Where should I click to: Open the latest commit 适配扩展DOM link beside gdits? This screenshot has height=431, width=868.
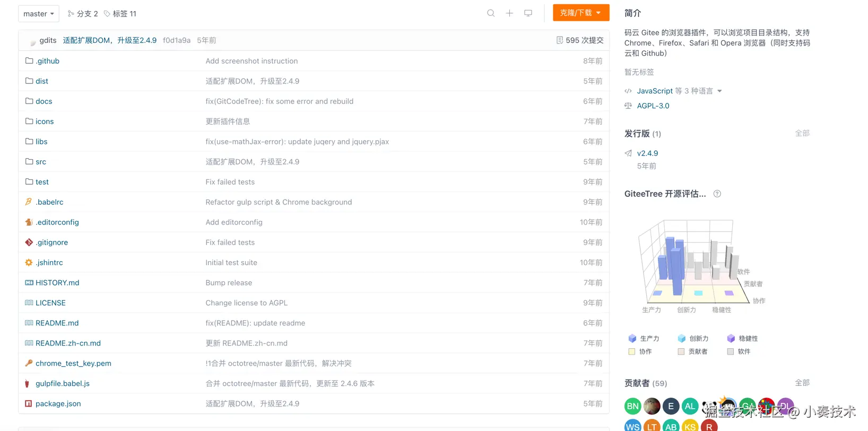click(110, 40)
